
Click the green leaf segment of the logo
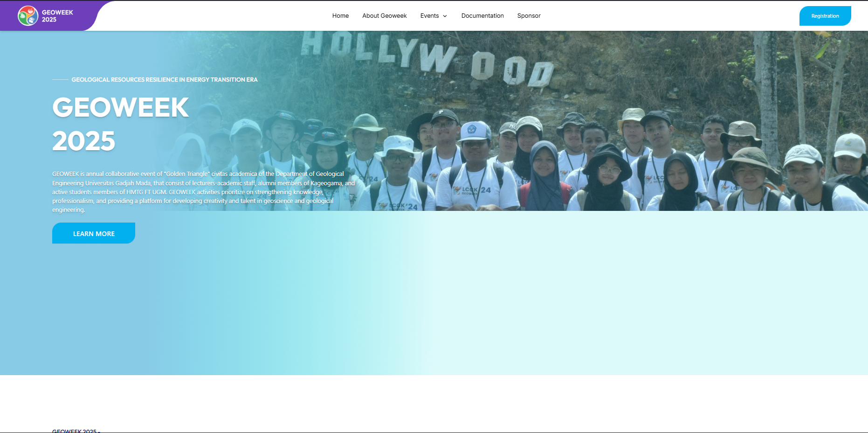22,18
